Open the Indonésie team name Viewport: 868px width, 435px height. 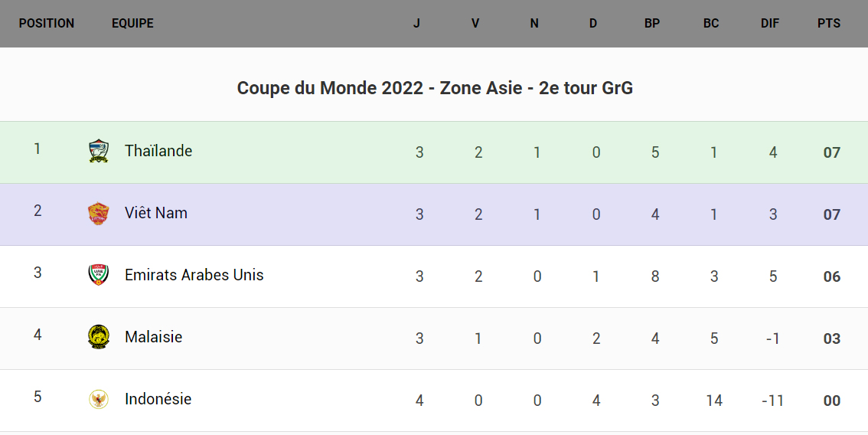tap(158, 399)
